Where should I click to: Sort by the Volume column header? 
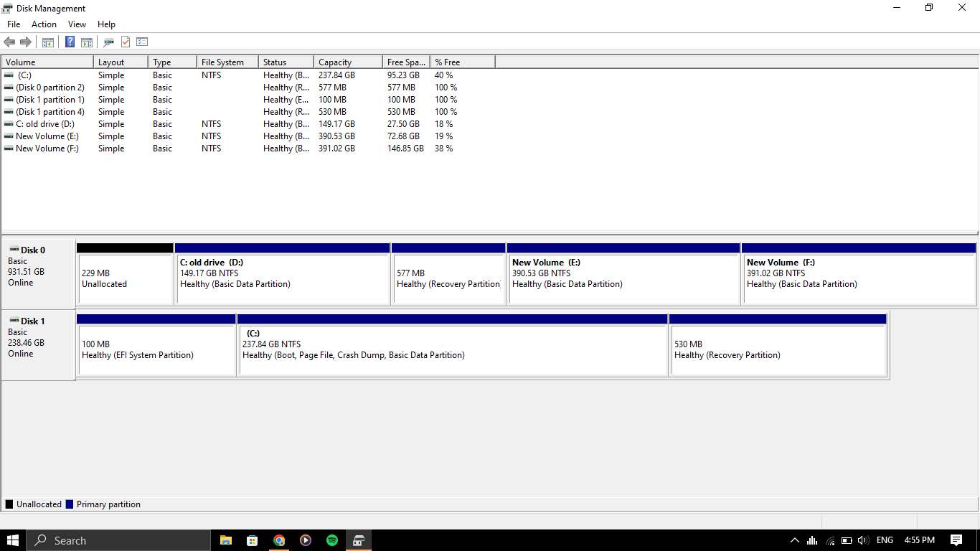point(47,62)
